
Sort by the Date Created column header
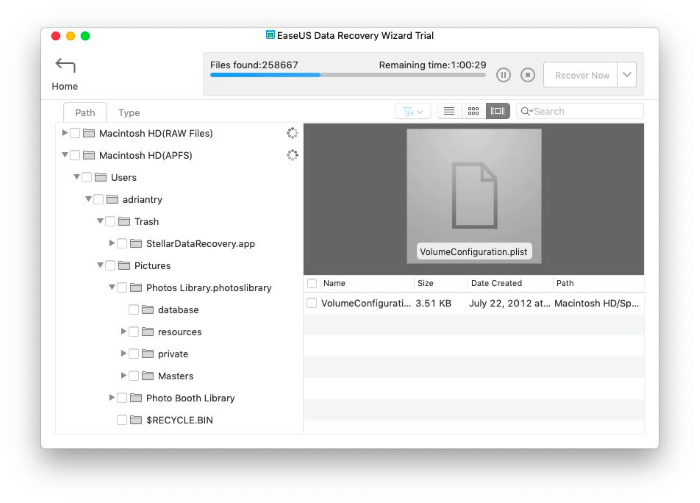(x=496, y=283)
